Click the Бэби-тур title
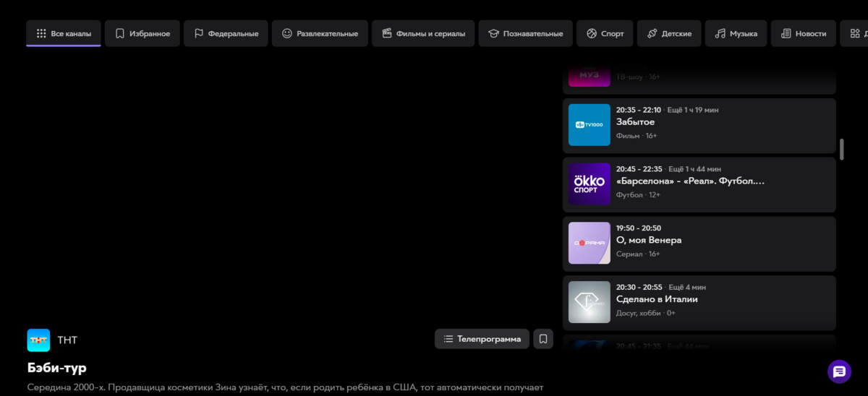Image resolution: width=868 pixels, height=396 pixels. 57,369
